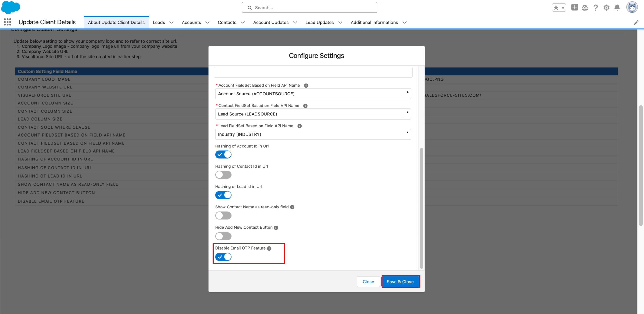This screenshot has height=314, width=644.
Task: Click the Favorites star icon
Action: (x=555, y=8)
